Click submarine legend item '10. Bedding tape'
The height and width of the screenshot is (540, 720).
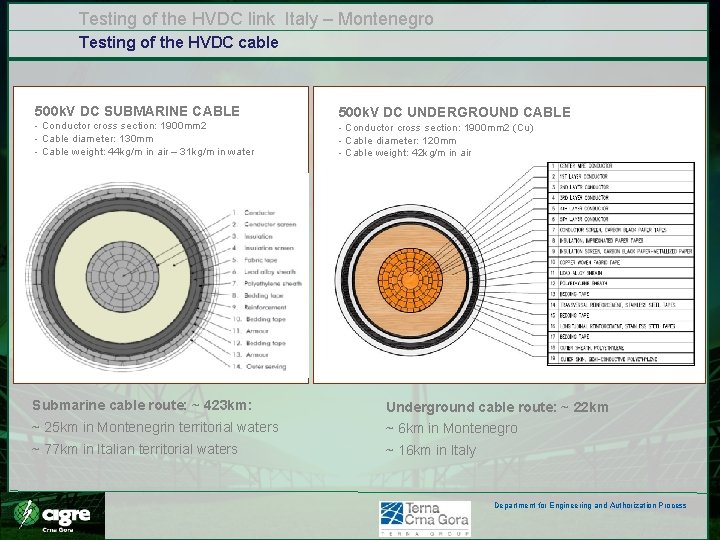(x=259, y=319)
